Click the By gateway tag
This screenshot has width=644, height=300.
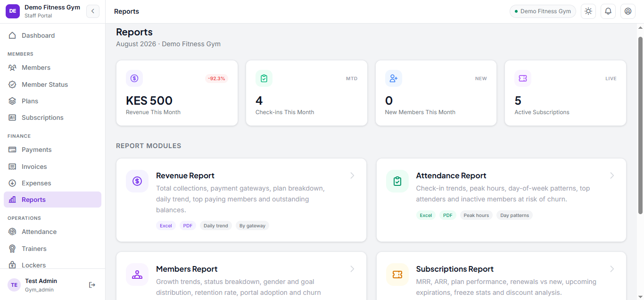[x=252, y=226]
